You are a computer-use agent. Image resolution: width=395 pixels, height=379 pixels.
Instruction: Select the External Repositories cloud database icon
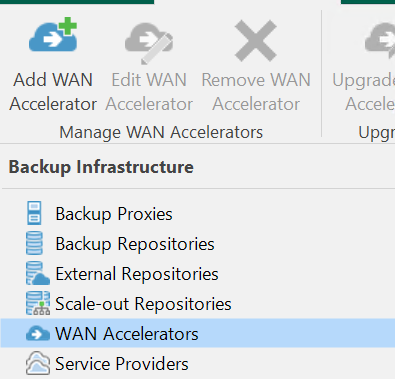[38, 273]
